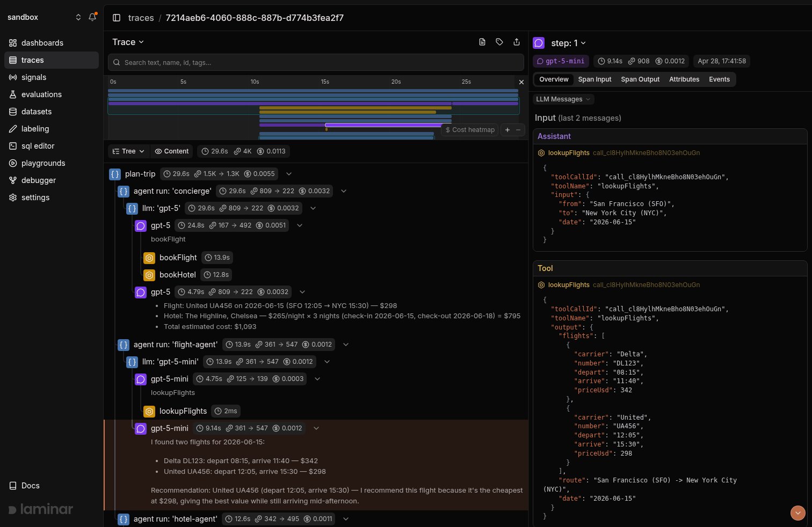Open the traces page in sidebar
This screenshot has width=812, height=527.
pyautogui.click(x=52, y=60)
